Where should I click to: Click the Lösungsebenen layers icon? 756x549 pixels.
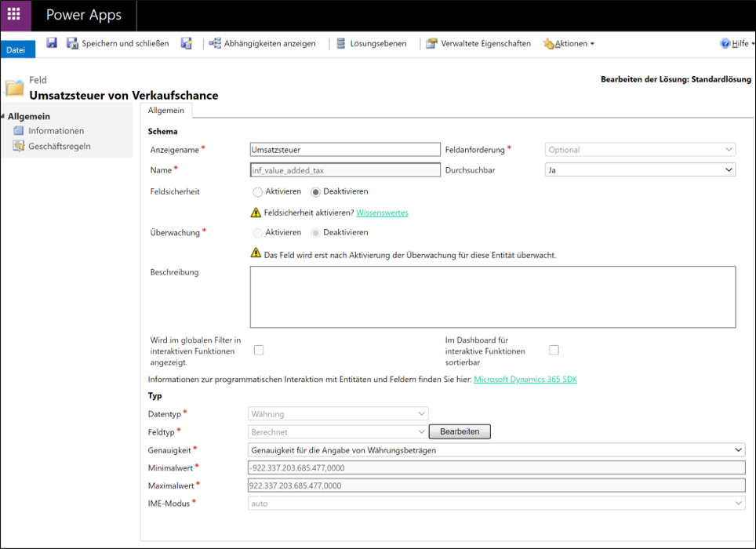tap(341, 43)
